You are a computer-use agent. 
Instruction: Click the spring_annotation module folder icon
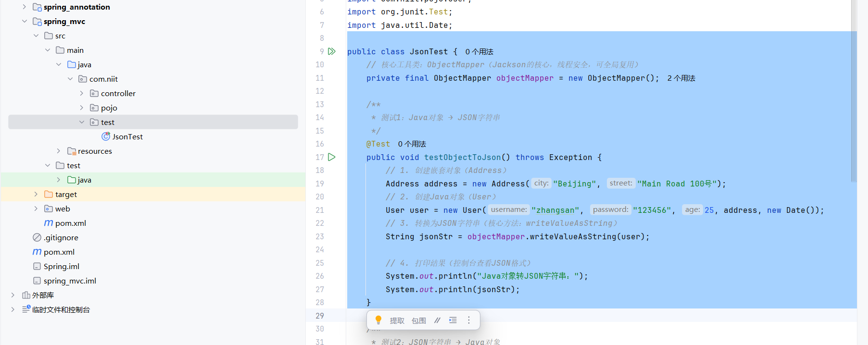(37, 7)
